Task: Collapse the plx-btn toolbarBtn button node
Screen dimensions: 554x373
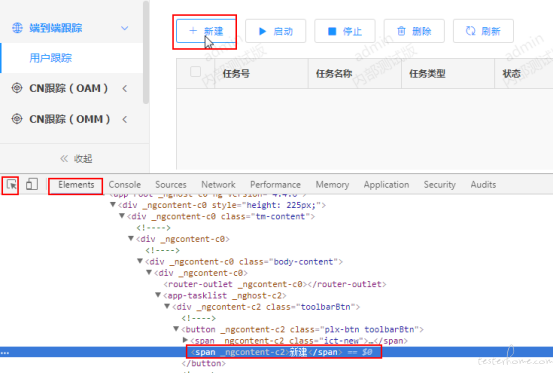Action: point(176,328)
